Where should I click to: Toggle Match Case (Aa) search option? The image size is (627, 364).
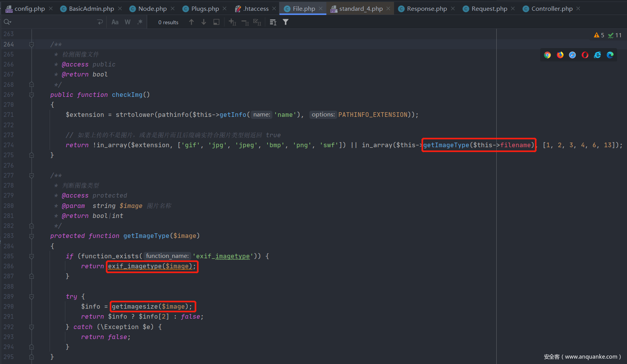tap(115, 22)
